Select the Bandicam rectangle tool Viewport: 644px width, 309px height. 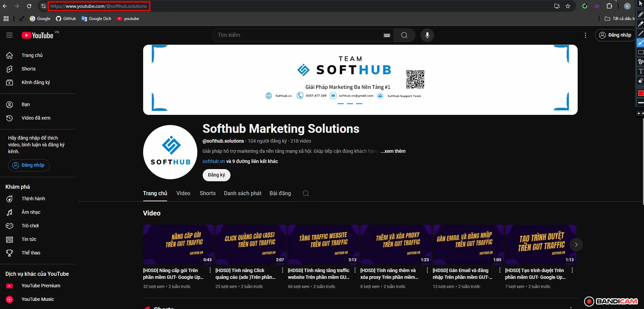coord(640,52)
